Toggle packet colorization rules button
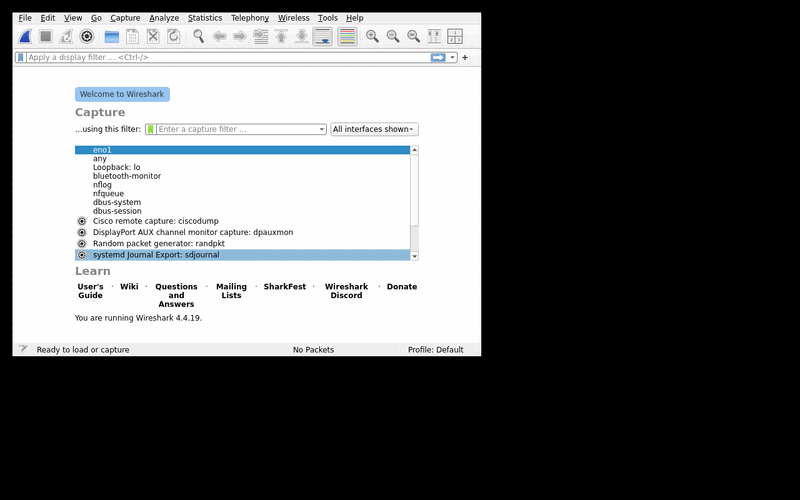This screenshot has width=800, height=500. 347,36
